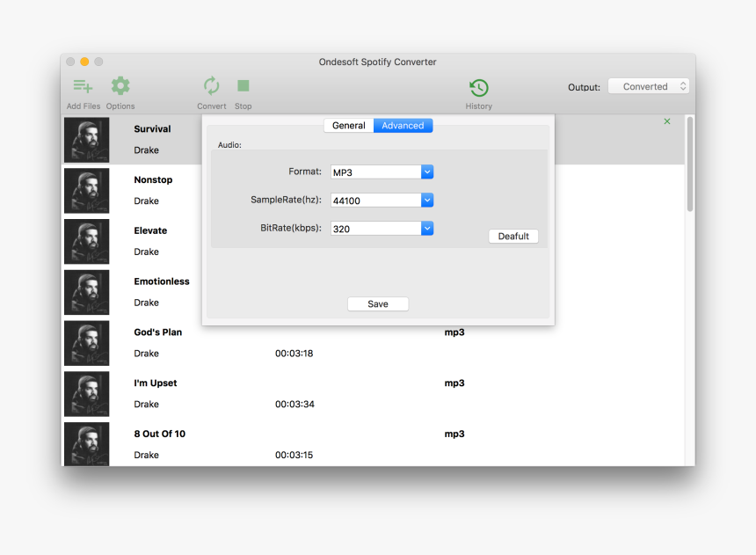Click the 00:03:34 duration text
This screenshot has height=555, width=756.
(294, 404)
